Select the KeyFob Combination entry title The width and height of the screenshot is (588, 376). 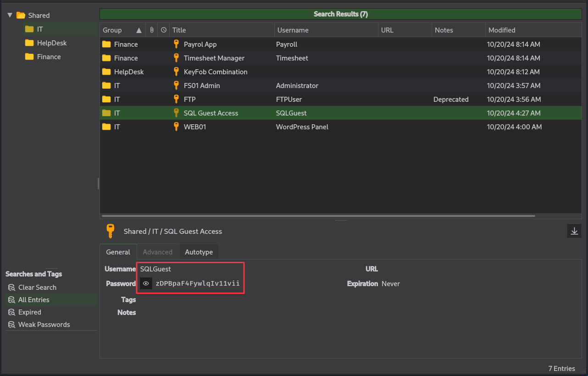pos(216,72)
